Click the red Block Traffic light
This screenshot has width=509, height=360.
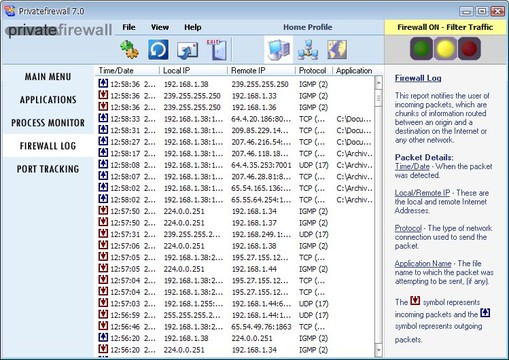pyautogui.click(x=469, y=49)
